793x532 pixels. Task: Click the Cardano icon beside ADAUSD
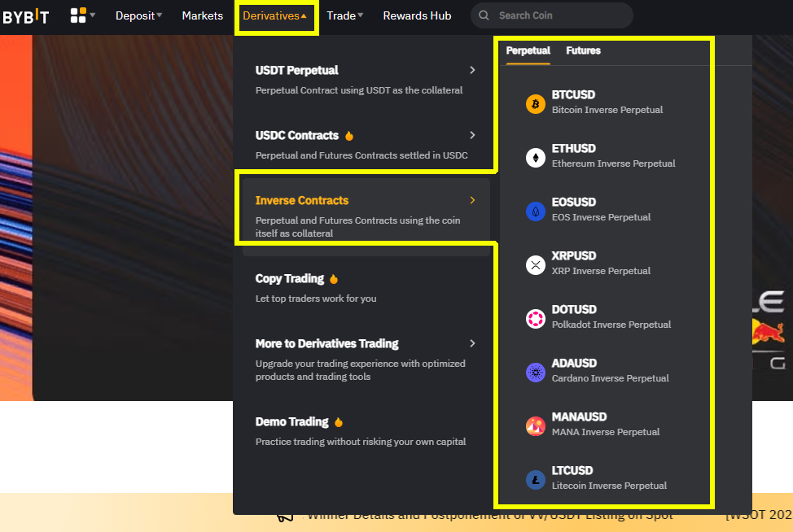tap(535, 372)
